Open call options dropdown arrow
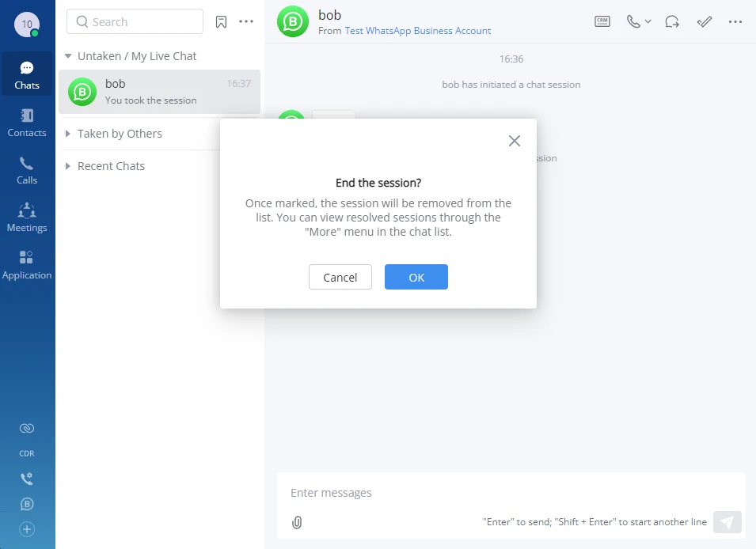756x549 pixels. (648, 21)
